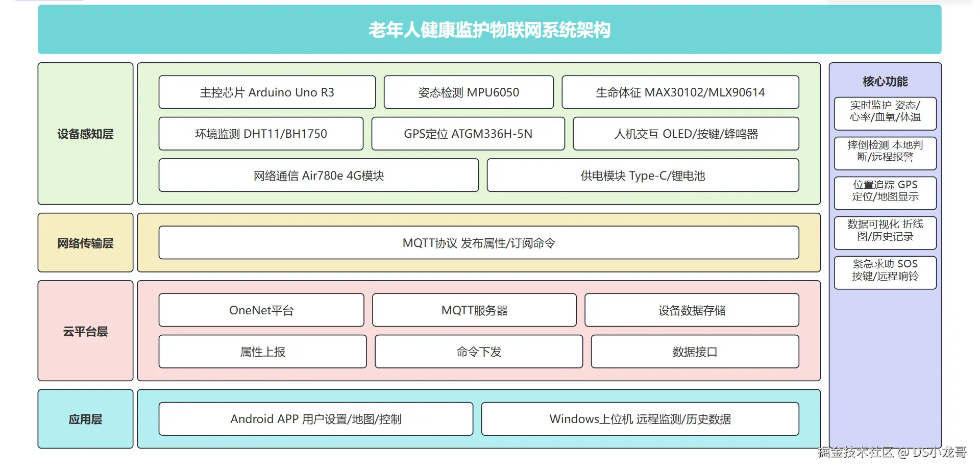The width and height of the screenshot is (980, 472).
Task: Click the 环境监测 DHT11/BH1750 box
Action: pos(261,134)
